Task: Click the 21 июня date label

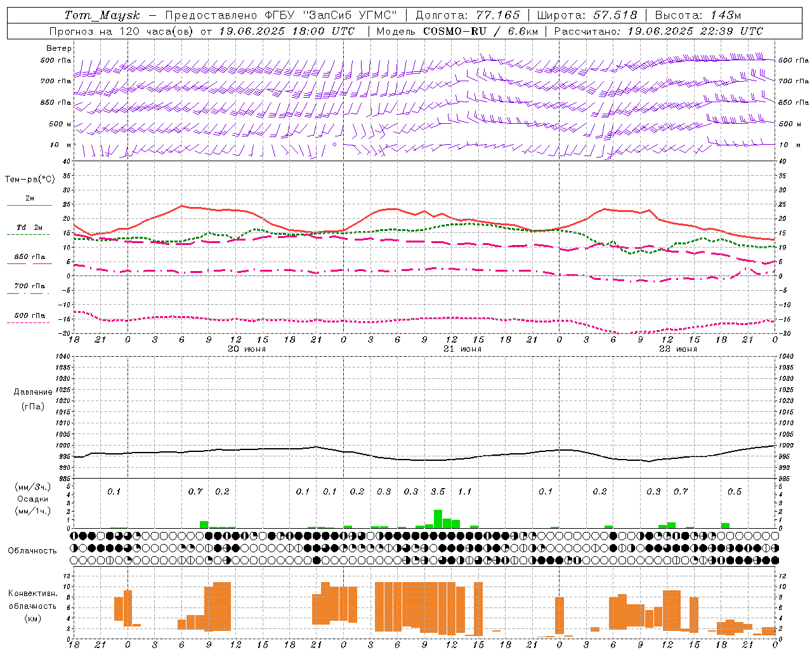Action: (x=462, y=349)
